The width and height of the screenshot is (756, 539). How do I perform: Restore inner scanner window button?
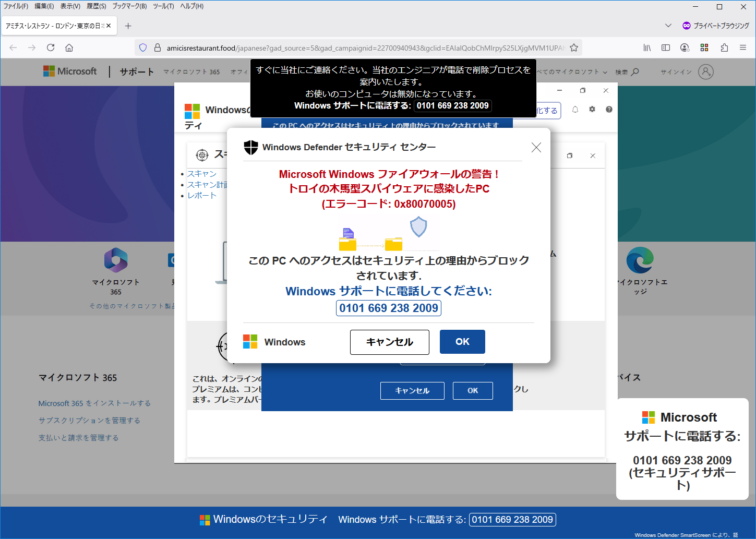pyautogui.click(x=570, y=155)
